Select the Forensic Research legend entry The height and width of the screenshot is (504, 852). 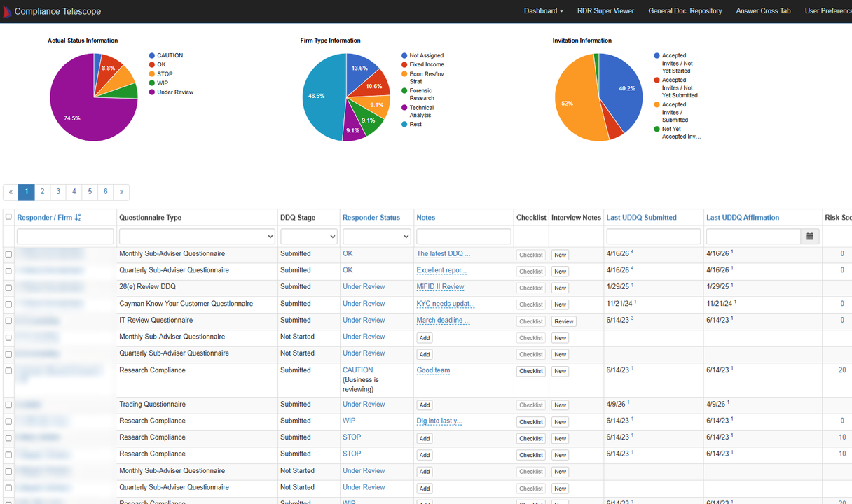point(418,94)
